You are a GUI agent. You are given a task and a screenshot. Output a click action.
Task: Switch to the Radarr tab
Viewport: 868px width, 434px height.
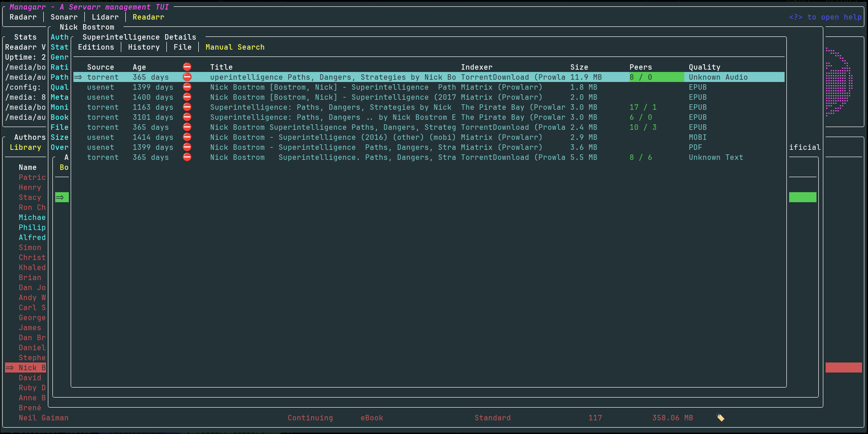[23, 17]
